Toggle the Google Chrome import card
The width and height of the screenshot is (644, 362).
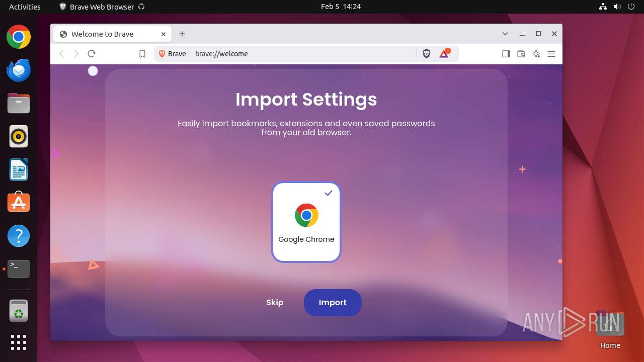(306, 222)
